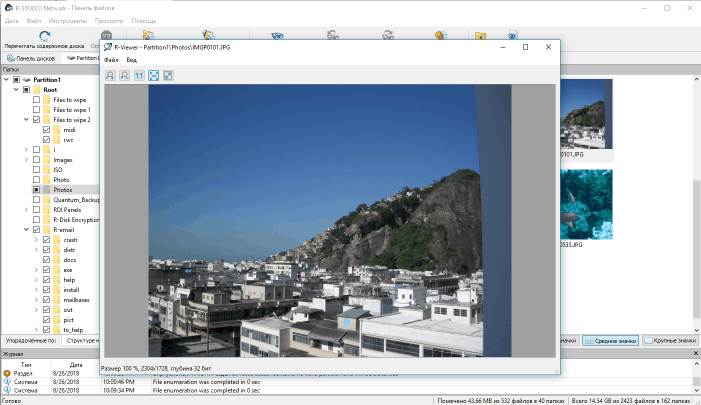Click the Images folder icon
Viewport: 701px width, 405px height.
pyautogui.click(x=46, y=160)
